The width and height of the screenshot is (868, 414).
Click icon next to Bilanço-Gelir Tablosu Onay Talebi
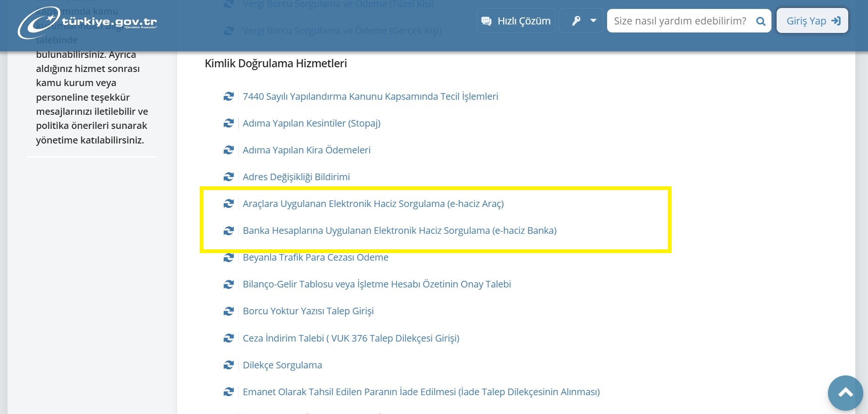(228, 285)
